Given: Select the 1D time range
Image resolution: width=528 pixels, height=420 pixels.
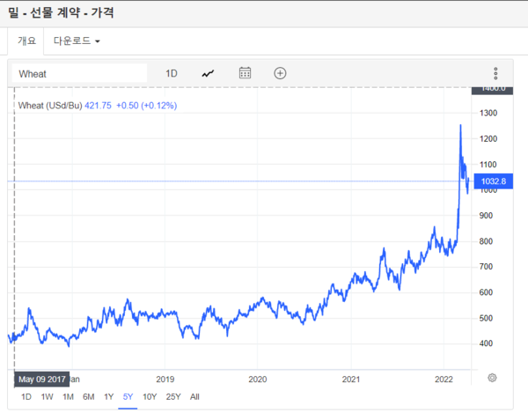Looking at the screenshot, I should coord(26,396).
